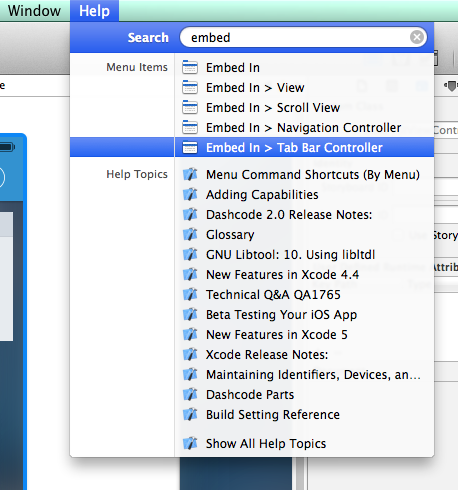Choose Embed In > View menu icon
Screen dimensions: 458x490
(190, 88)
